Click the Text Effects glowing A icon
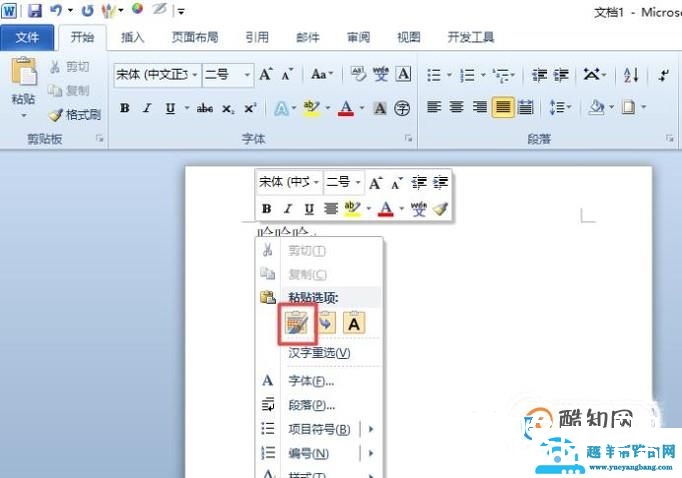Viewport: 682px width, 478px height. (x=281, y=108)
